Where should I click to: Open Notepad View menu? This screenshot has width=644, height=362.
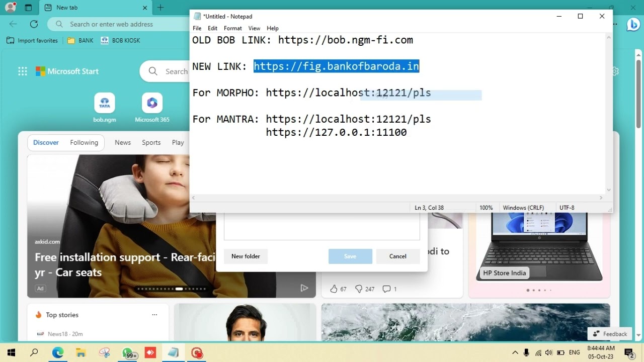pyautogui.click(x=254, y=28)
